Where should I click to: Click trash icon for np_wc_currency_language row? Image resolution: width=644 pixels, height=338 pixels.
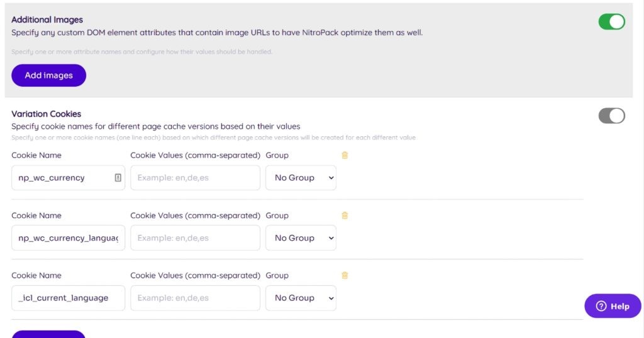click(345, 215)
